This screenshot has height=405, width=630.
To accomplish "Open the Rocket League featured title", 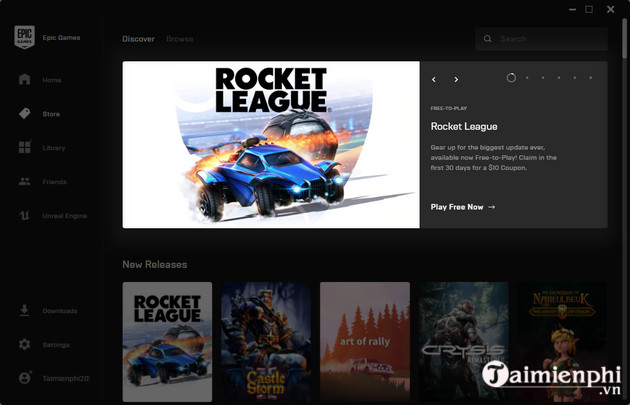I will pos(464,127).
